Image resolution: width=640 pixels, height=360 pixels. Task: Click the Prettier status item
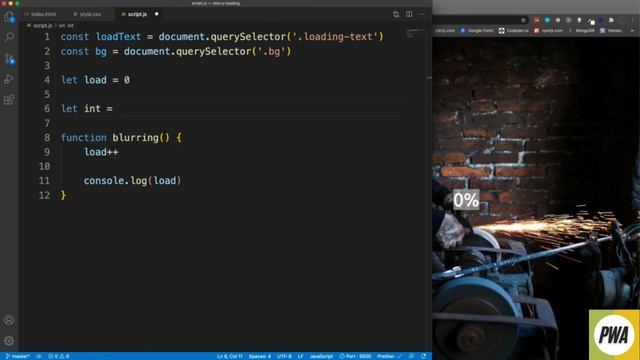click(x=389, y=356)
